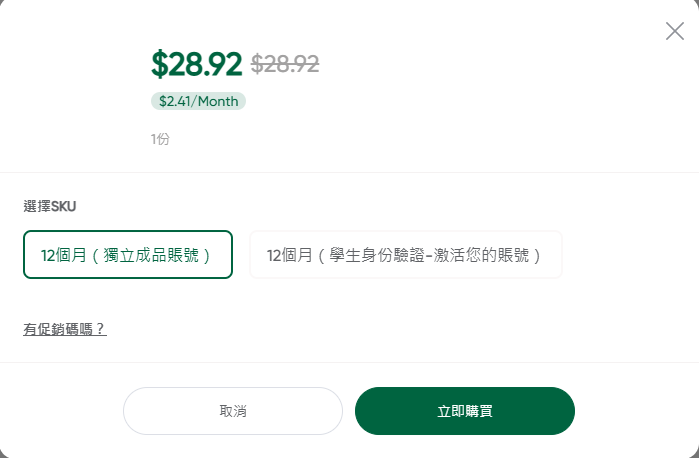Confirm purchase by clicking 立即購買
The height and width of the screenshot is (458, 699).
click(x=465, y=411)
